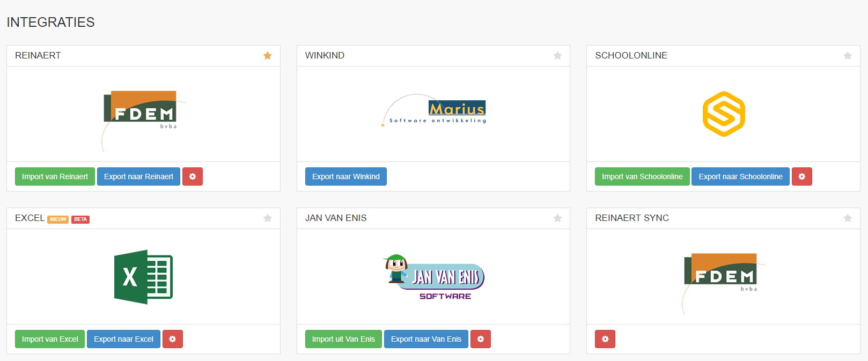The height and width of the screenshot is (361, 868).
Task: Click the JAN VAN ENIS card title
Action: pyautogui.click(x=336, y=218)
